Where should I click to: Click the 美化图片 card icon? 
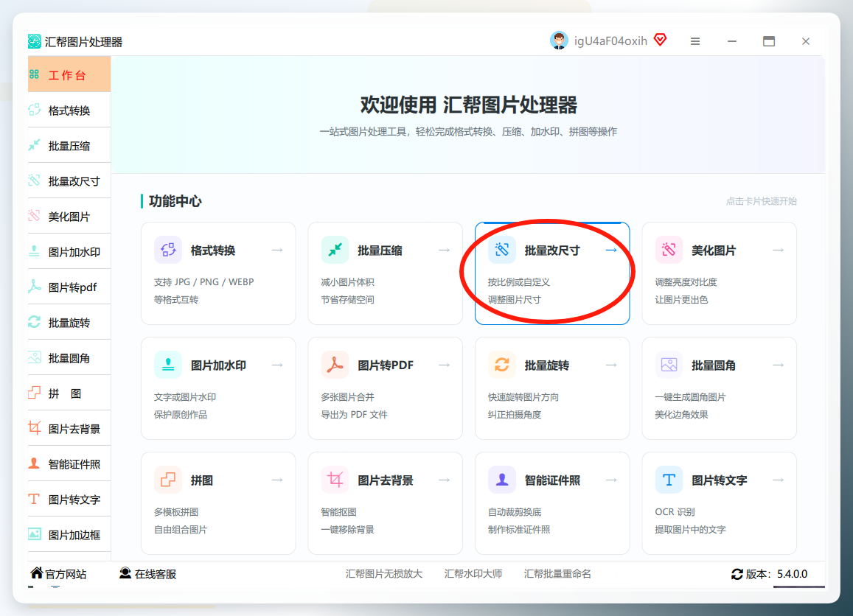pos(669,250)
